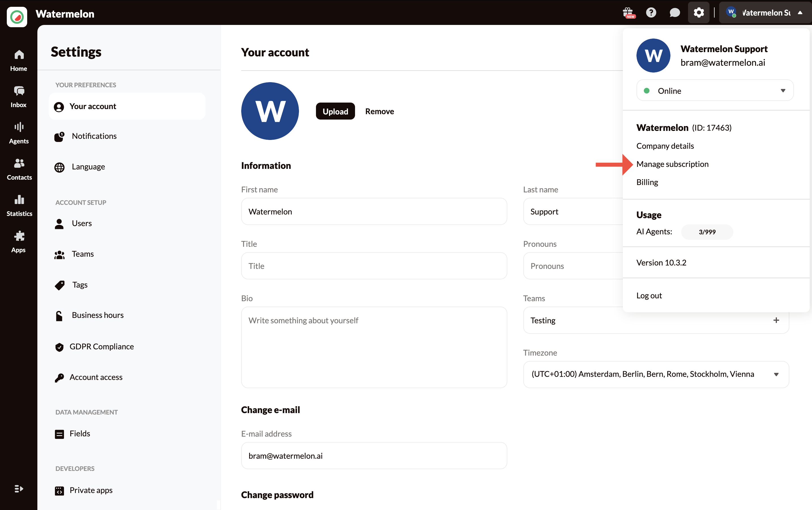The width and height of the screenshot is (812, 510).
Task: Click the Business hours icon
Action: pyautogui.click(x=59, y=316)
